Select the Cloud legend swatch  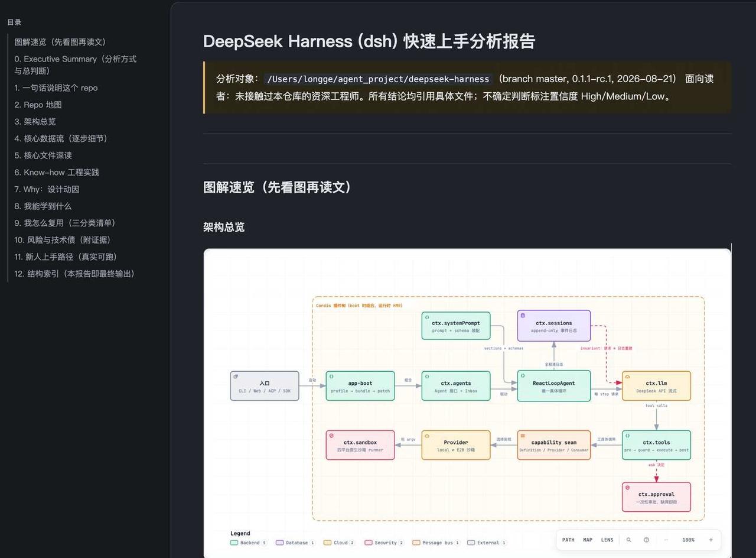(x=327, y=543)
